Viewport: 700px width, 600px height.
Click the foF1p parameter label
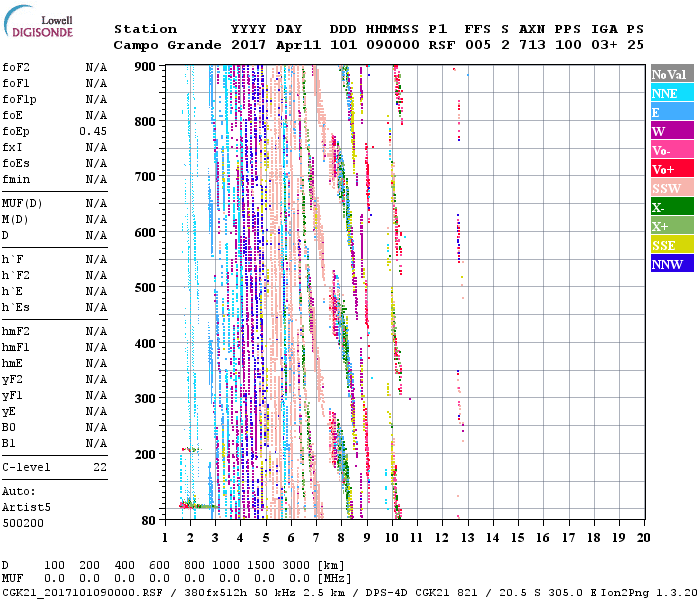[x=19, y=99]
